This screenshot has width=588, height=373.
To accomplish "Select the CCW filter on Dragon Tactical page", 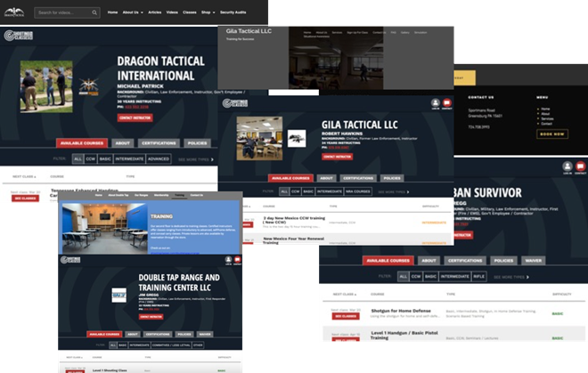I will pos(90,159).
